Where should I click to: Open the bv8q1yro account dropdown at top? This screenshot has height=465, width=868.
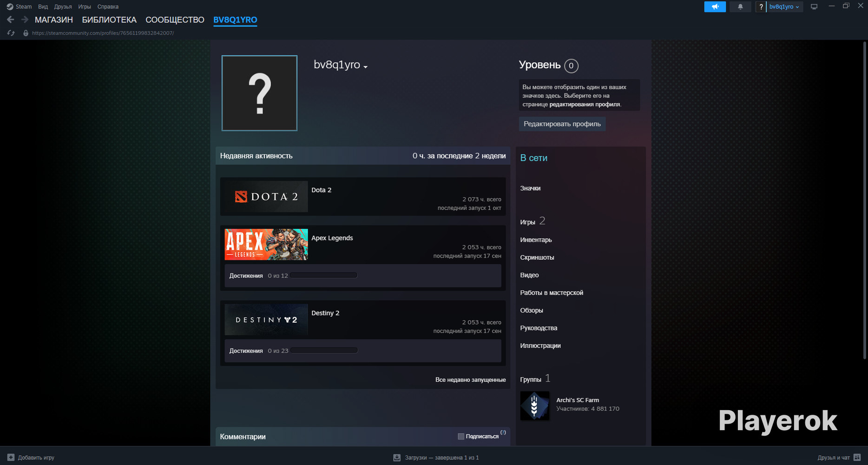784,7
